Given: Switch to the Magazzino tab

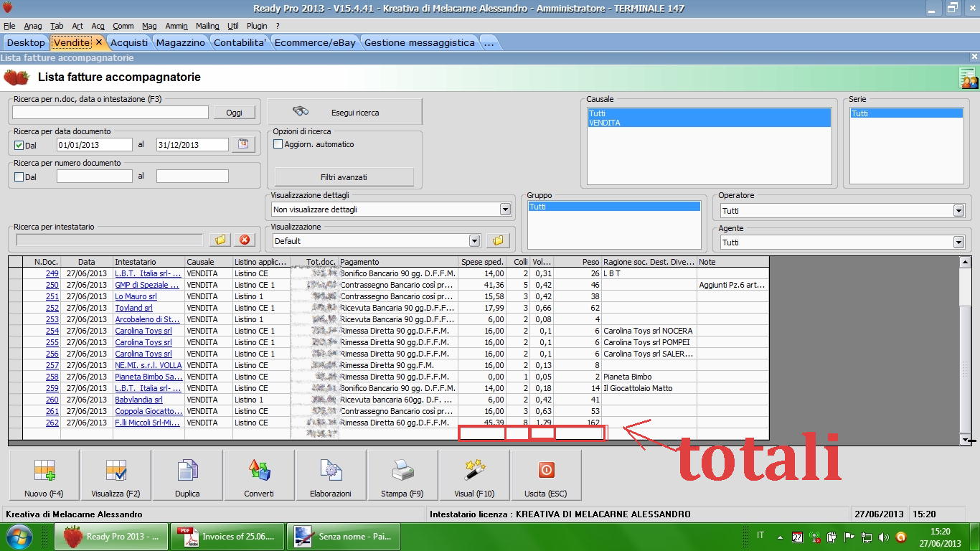Looking at the screenshot, I should [180, 42].
